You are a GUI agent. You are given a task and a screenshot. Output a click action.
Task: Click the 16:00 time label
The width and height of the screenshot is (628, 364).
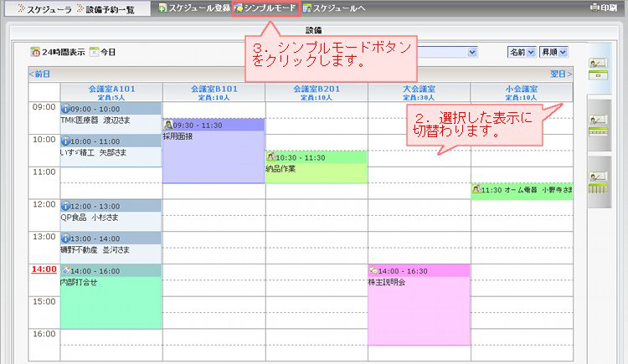(44, 335)
